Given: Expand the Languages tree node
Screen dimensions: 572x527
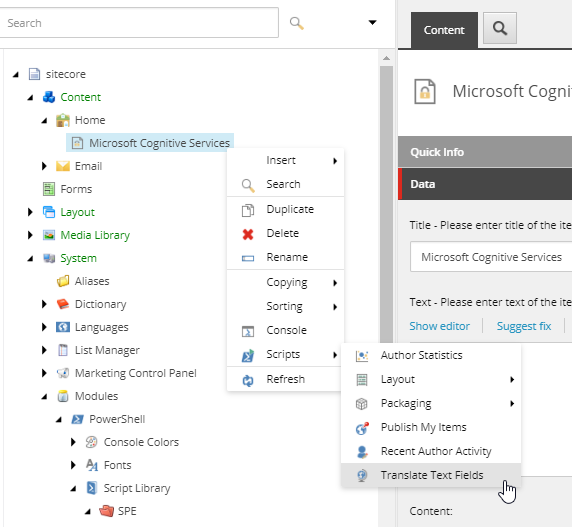Looking at the screenshot, I should point(44,327).
